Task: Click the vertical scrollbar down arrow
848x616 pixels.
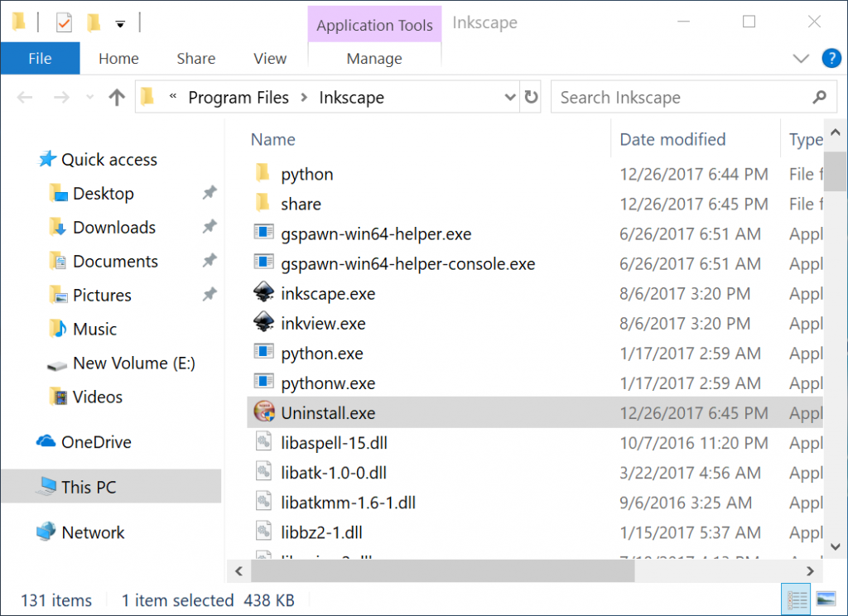Action: pyautogui.click(x=835, y=546)
